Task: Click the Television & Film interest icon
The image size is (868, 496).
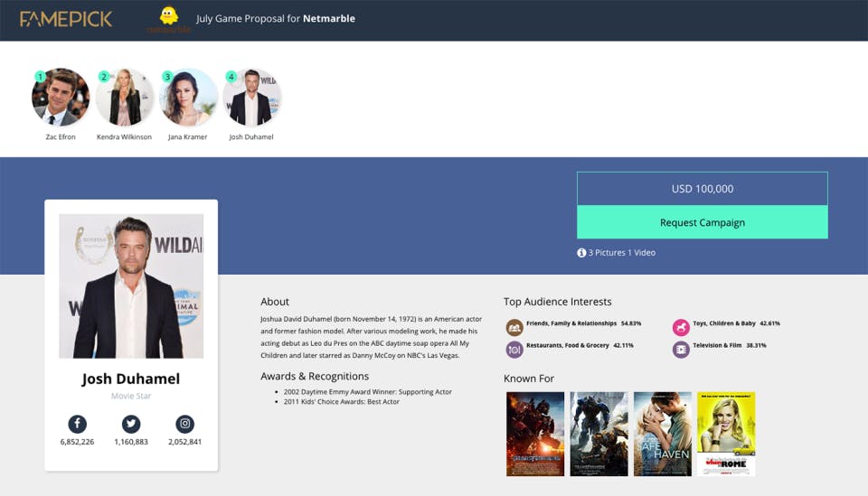Action: pos(681,350)
